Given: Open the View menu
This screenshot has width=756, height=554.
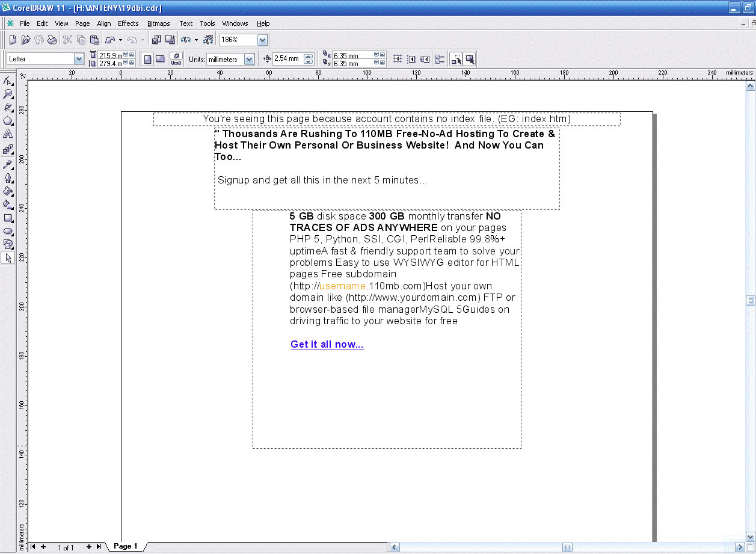Looking at the screenshot, I should click(61, 23).
